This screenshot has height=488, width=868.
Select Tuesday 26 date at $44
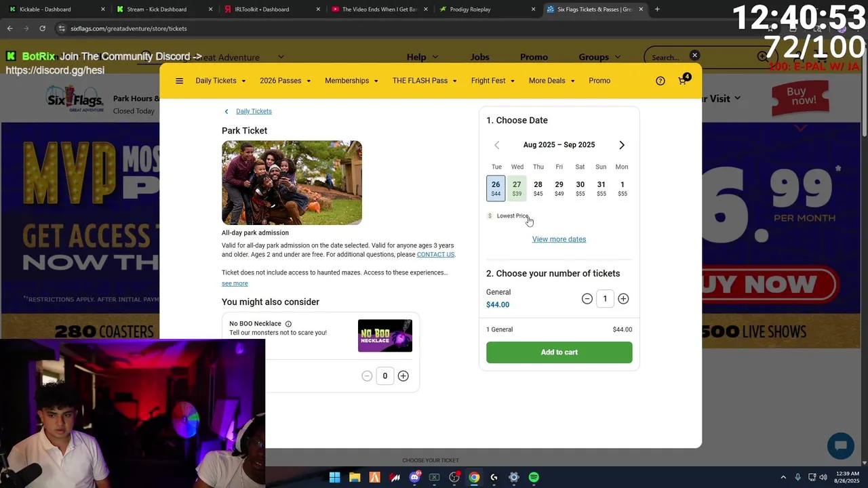coord(496,188)
